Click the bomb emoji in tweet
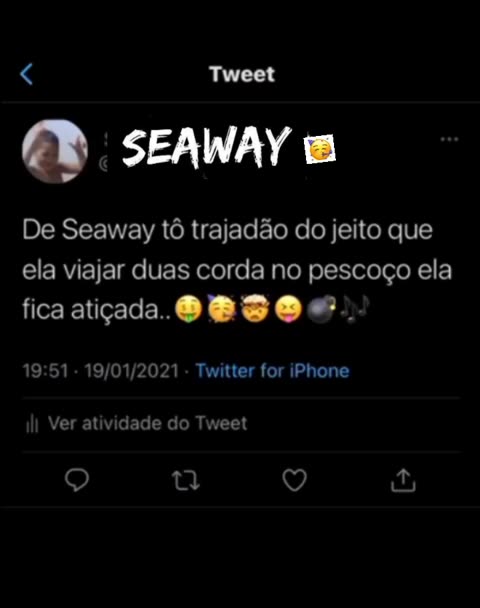 tap(321, 309)
